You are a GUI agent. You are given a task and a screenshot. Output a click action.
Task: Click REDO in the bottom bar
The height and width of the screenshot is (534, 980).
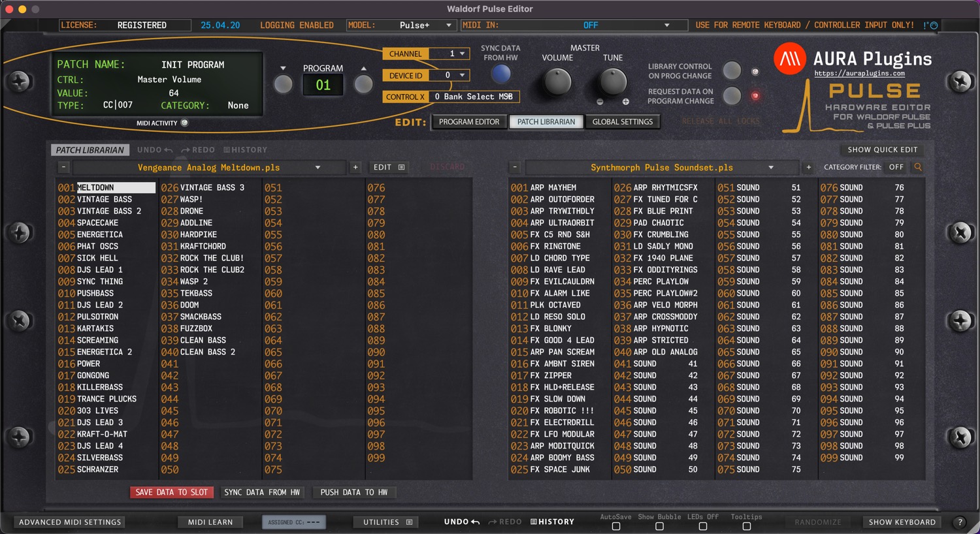point(505,522)
